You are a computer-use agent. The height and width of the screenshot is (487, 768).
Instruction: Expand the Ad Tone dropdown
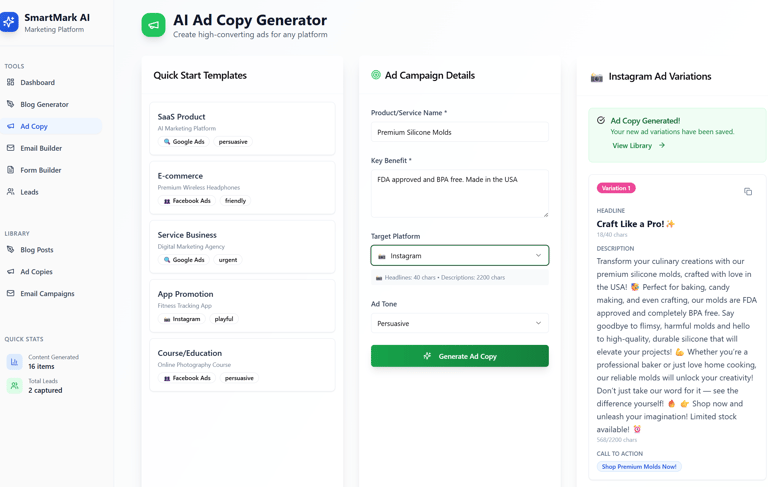pos(459,323)
